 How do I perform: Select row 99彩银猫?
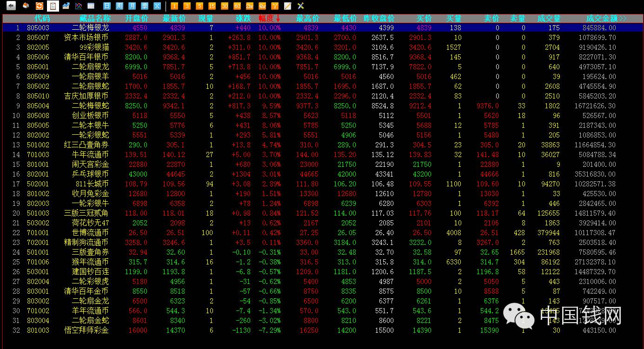pyautogui.click(x=322, y=47)
